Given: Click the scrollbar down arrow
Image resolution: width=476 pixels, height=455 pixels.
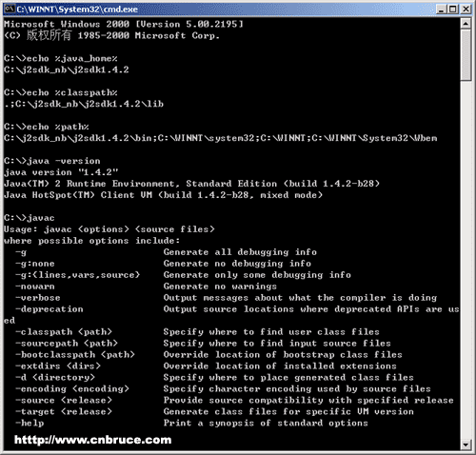Looking at the screenshot, I should [x=466, y=445].
